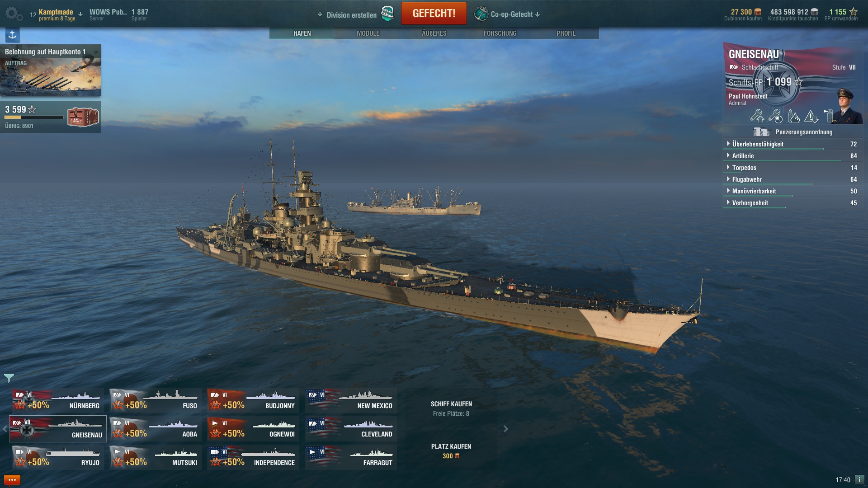Viewport: 868px width, 488px height.
Task: Select the FUSO ship in the carousel
Action: tap(156, 400)
